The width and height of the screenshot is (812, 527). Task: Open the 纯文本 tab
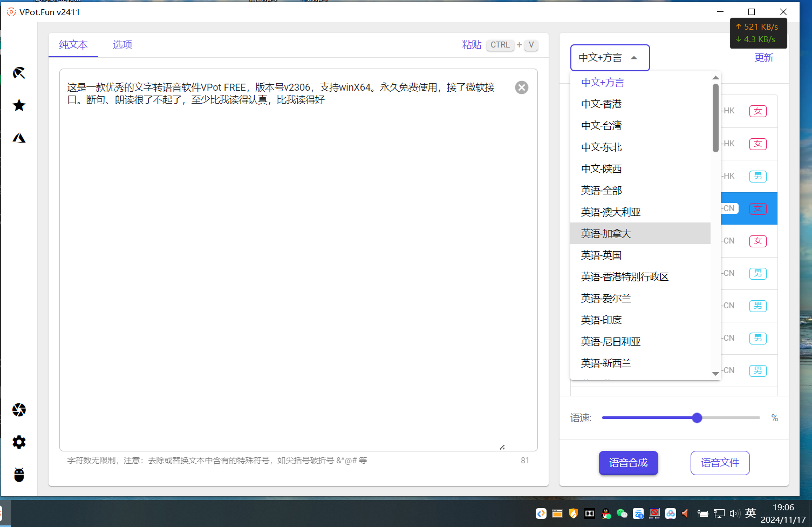coord(73,45)
